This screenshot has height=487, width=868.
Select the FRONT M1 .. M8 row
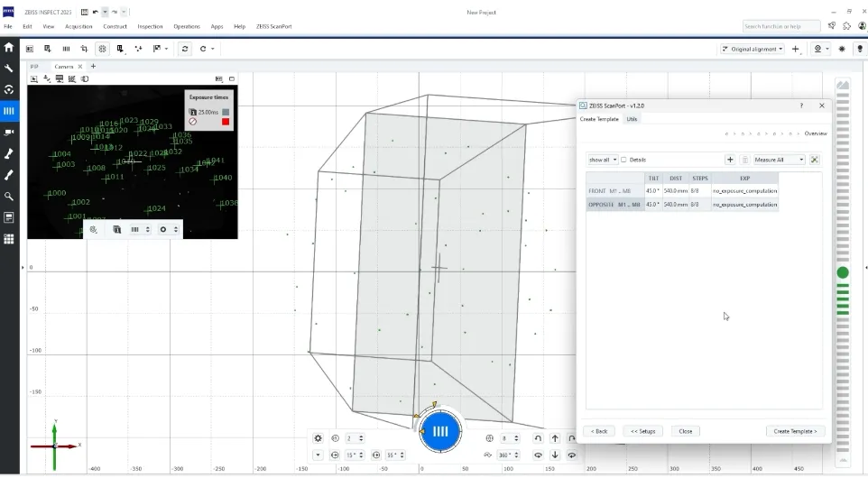point(682,191)
